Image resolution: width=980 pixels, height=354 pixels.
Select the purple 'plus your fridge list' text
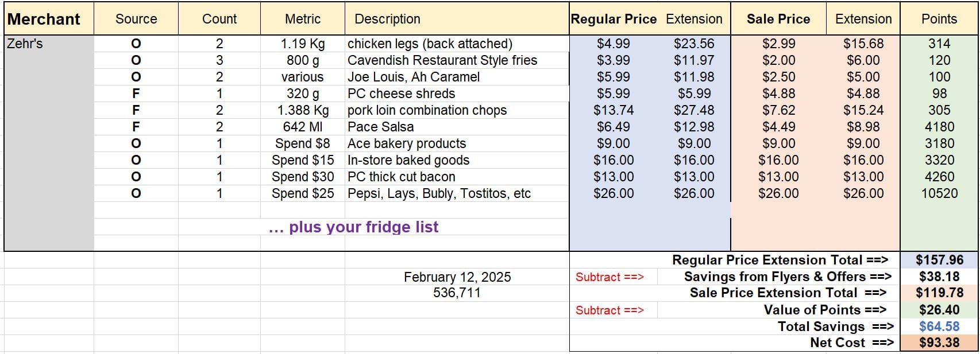point(353,227)
